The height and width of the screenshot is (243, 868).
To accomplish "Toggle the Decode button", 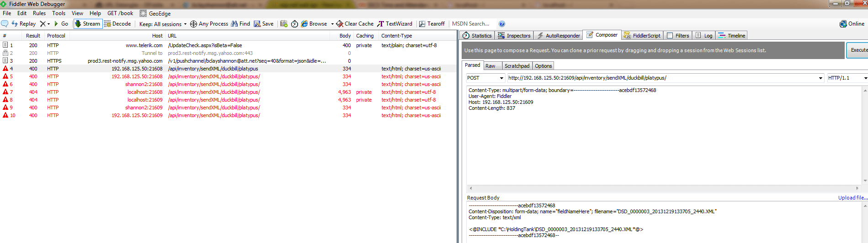I will click(x=117, y=24).
